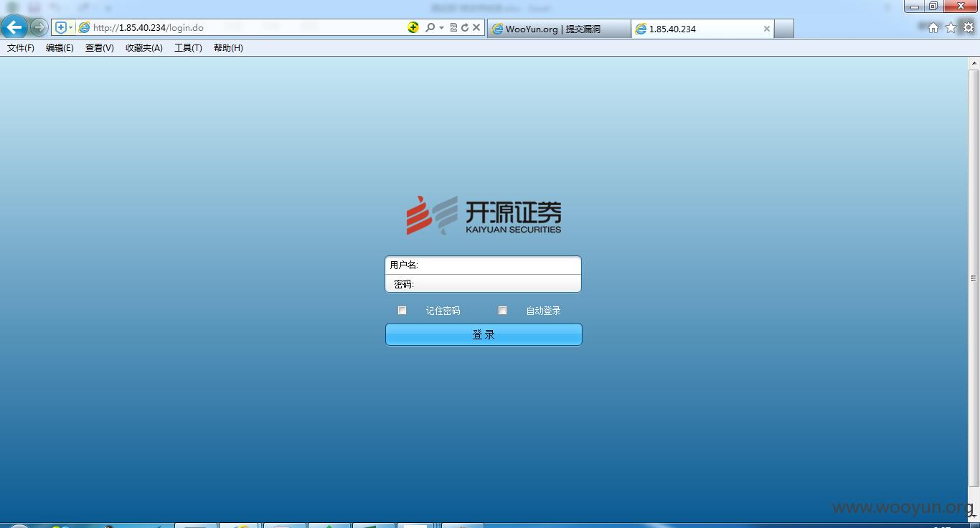Tick the 自动登录 checkbox
This screenshot has height=528, width=980.
tap(502, 311)
